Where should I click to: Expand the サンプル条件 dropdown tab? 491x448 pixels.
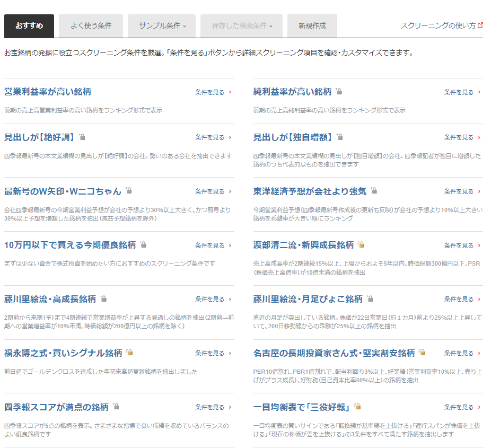point(162,26)
